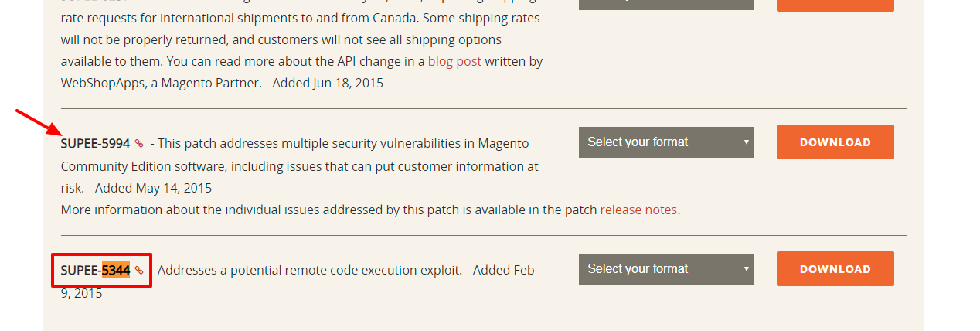This screenshot has height=331, width=980.
Task: Expand the partially visible format dropdown at top
Action: click(666, 5)
